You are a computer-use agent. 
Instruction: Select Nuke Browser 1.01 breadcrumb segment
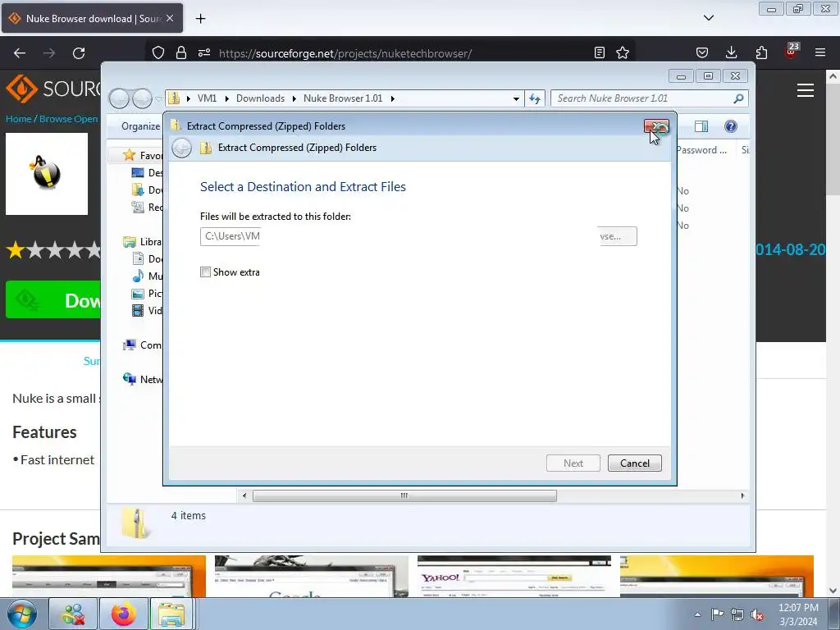pos(343,98)
